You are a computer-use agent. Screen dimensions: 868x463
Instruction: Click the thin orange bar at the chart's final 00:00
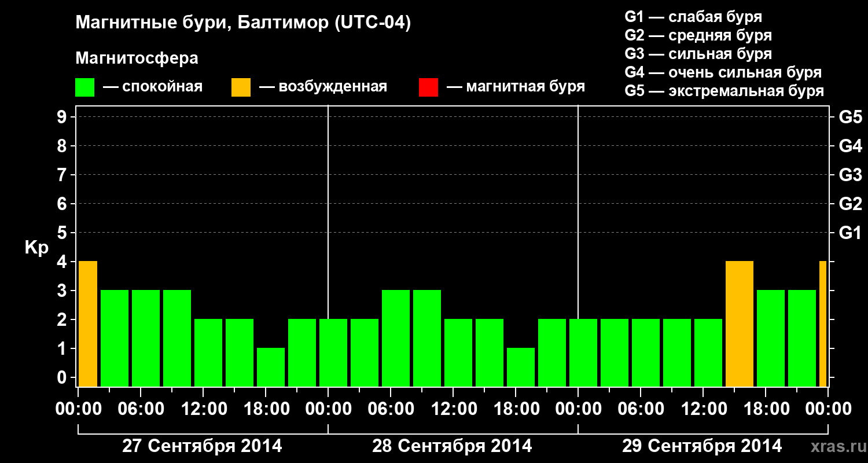[823, 324]
